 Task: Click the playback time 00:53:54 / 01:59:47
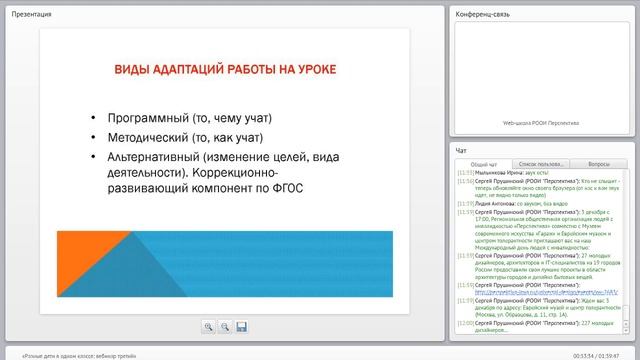click(x=596, y=356)
